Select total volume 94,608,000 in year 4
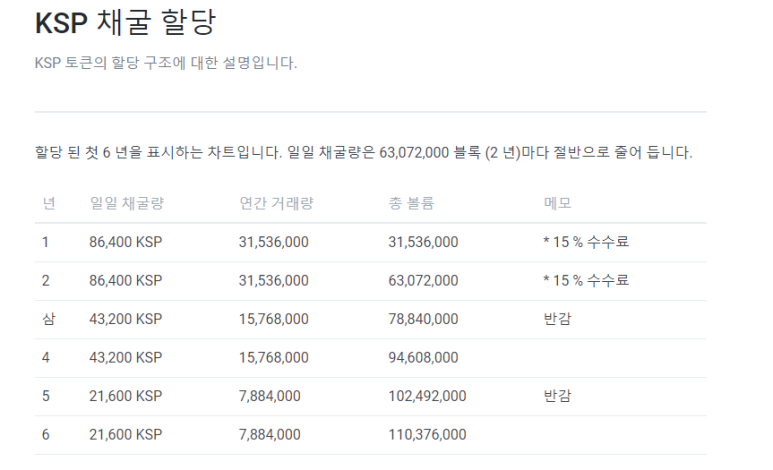 tap(423, 358)
